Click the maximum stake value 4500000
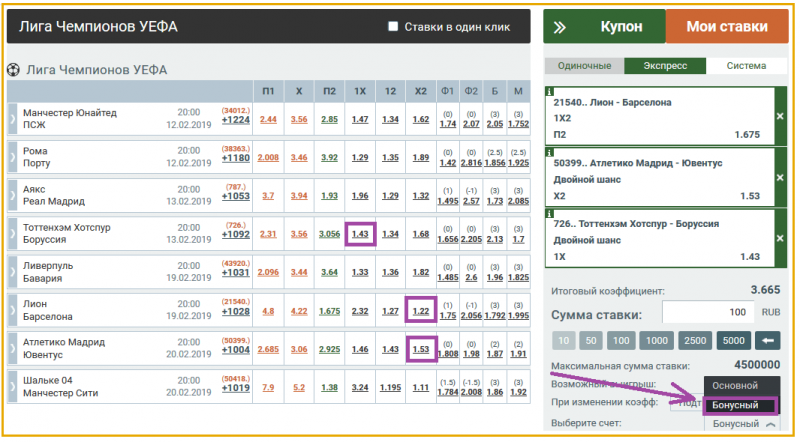Screen dimensions: 800x442 pos(757,365)
